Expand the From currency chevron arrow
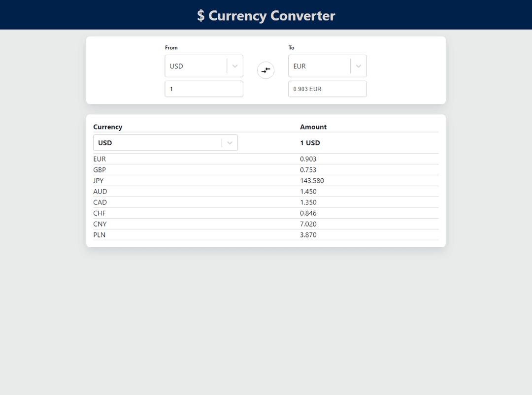Image resolution: width=532 pixels, height=395 pixels. click(235, 66)
